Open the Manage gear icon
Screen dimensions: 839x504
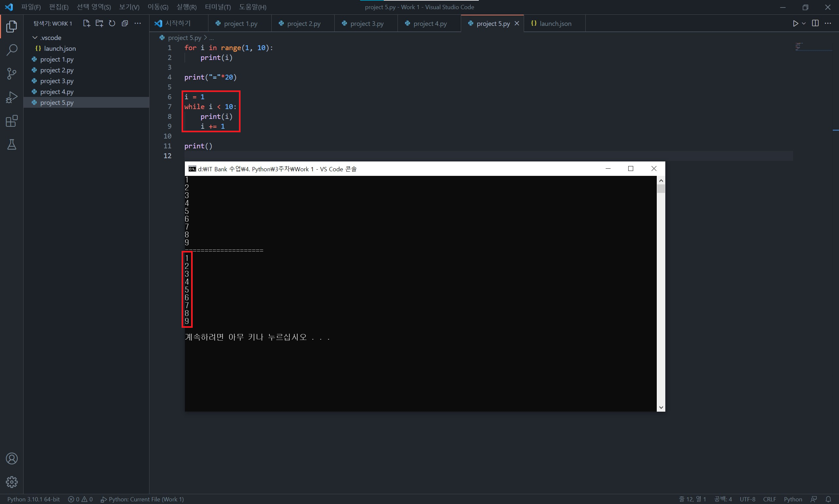click(x=11, y=482)
